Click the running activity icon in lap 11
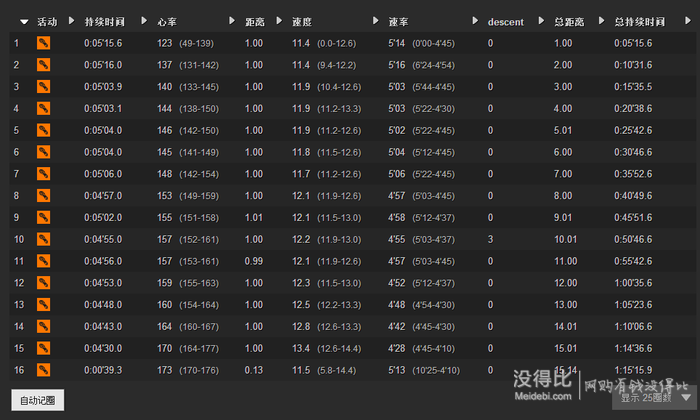Screen dimensions: 700x420 coord(43,261)
